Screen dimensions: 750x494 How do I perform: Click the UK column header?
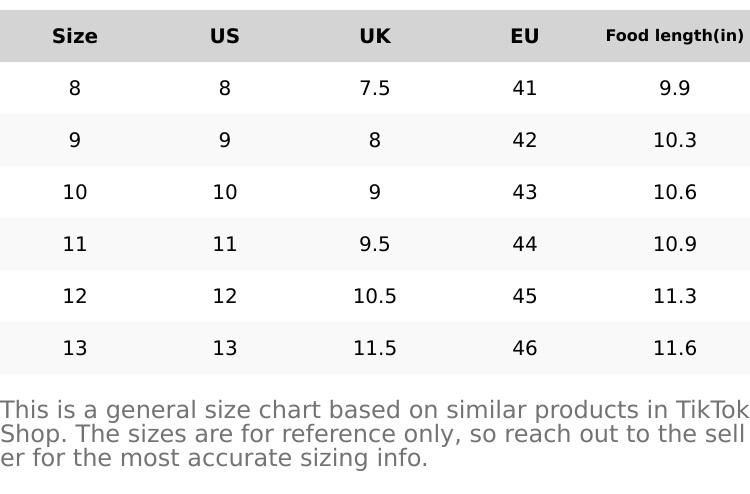pyautogui.click(x=375, y=36)
